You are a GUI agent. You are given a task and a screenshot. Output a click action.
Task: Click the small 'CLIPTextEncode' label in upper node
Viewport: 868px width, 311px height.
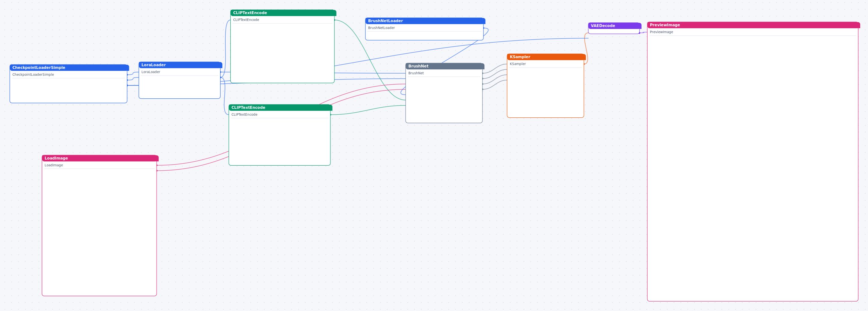tap(246, 20)
